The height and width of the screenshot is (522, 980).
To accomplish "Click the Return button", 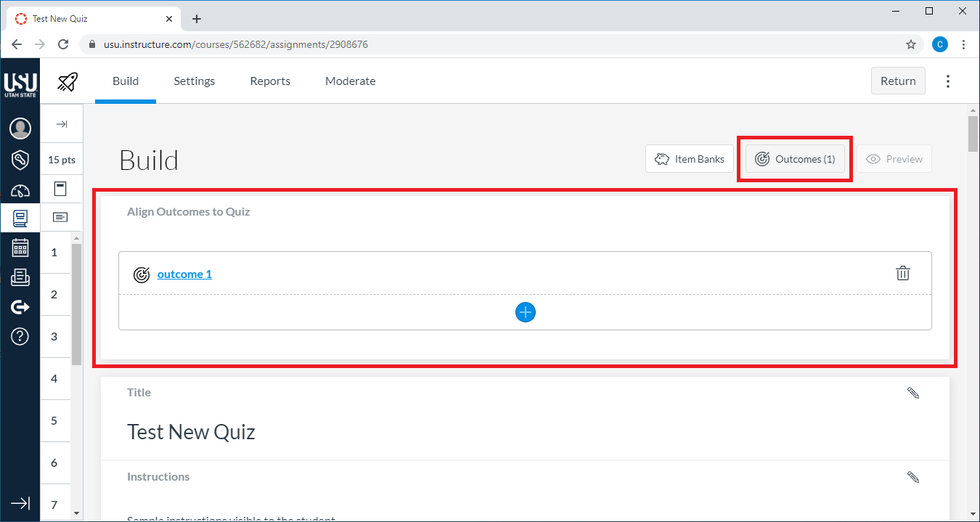I will (x=898, y=81).
